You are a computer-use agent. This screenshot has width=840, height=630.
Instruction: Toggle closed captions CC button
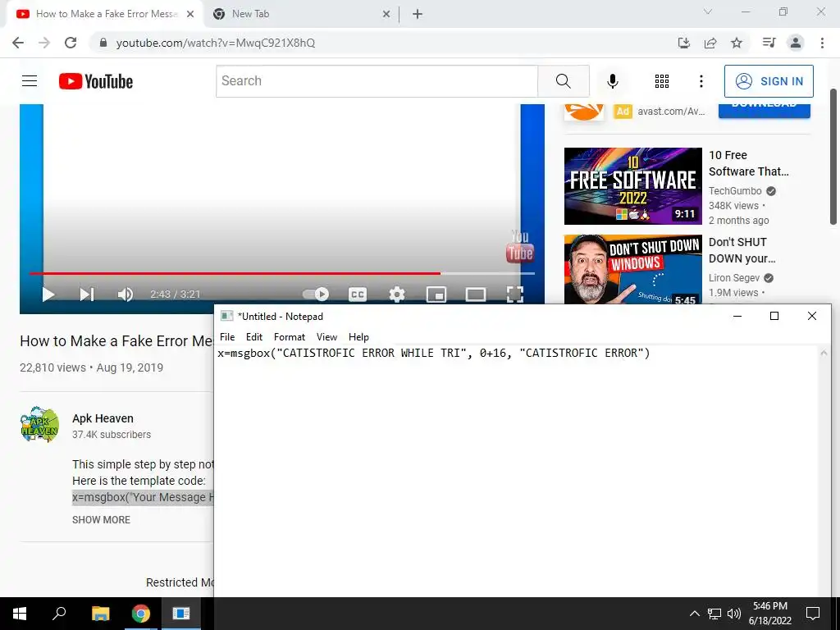(358, 294)
